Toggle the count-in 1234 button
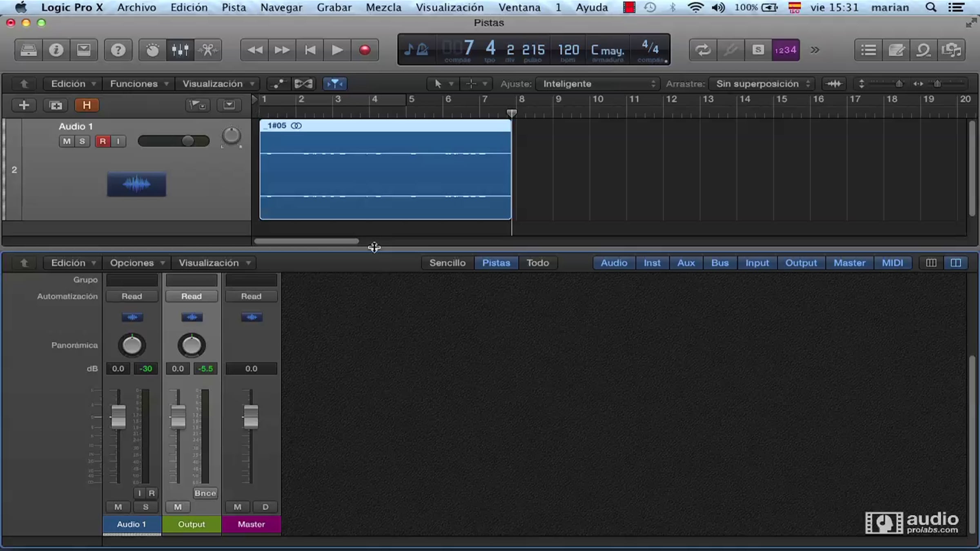Screen dimensions: 980x551 [785, 50]
